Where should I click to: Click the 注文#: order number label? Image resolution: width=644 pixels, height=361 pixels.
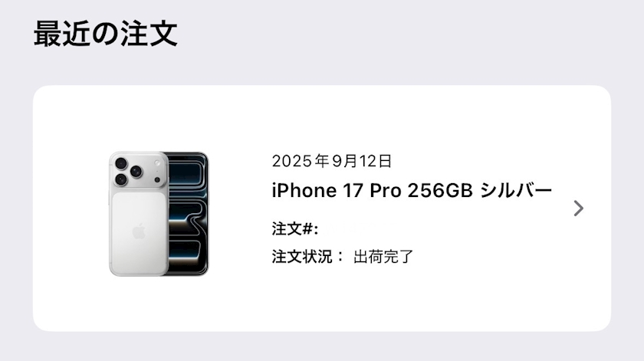pyautogui.click(x=295, y=228)
